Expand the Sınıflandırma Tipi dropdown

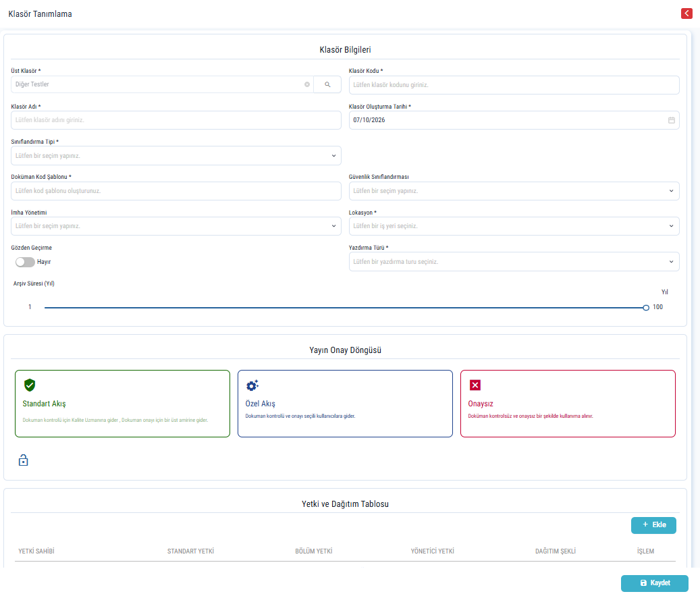point(176,156)
